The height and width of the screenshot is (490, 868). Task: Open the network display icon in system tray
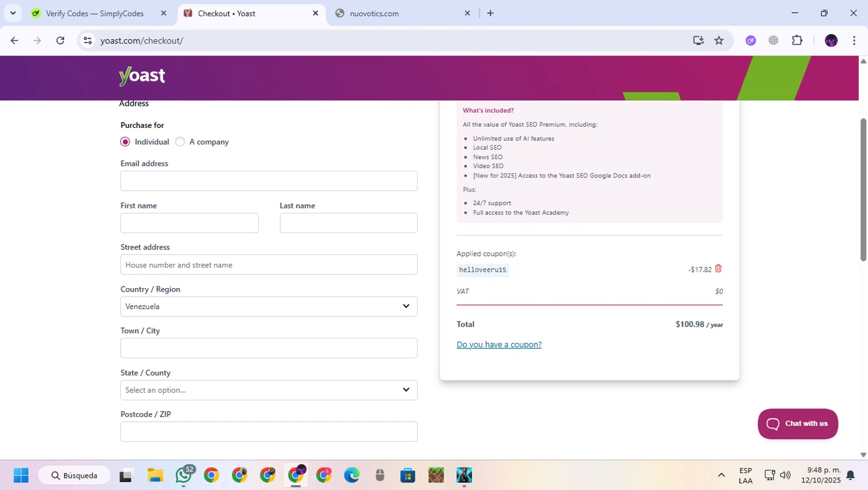pos(769,475)
